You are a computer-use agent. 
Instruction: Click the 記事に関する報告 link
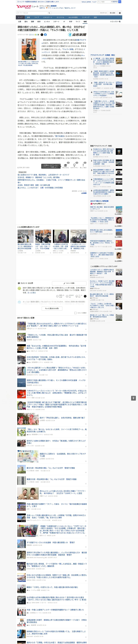[x=24, y=168]
